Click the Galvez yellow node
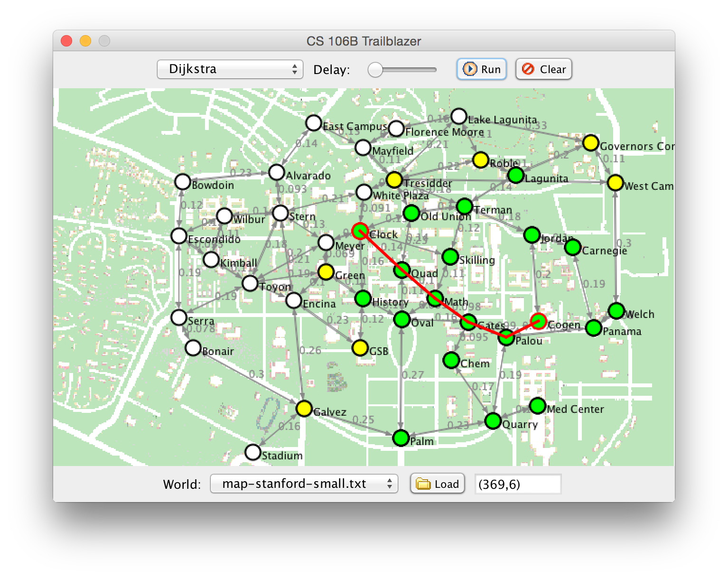This screenshot has width=728, height=578. pos(304,408)
